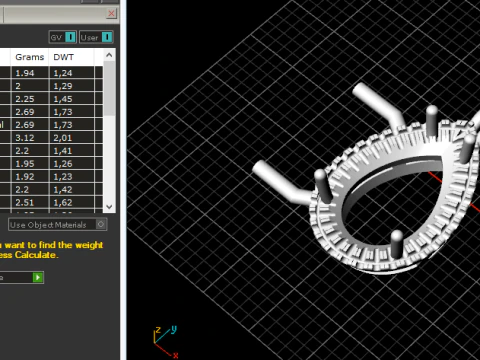Toggle the User materials switch
The image size is (480, 360).
point(96,37)
